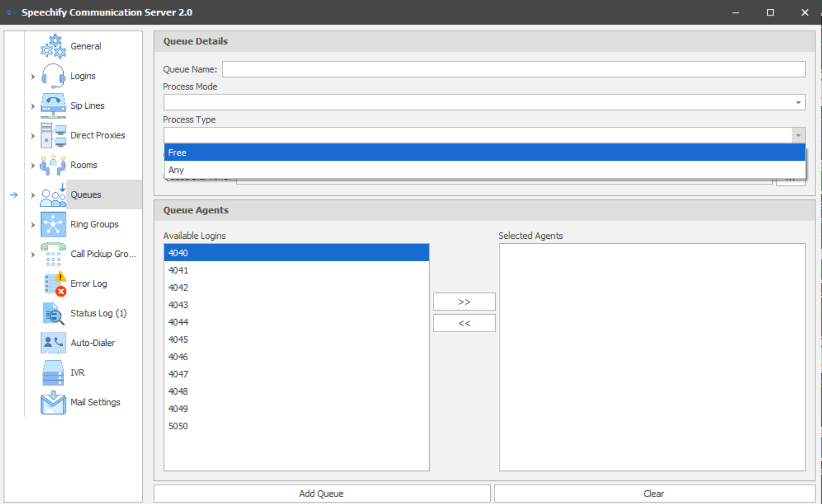822x504 pixels.
Task: Focus the Queue Name input field
Action: tap(514, 69)
